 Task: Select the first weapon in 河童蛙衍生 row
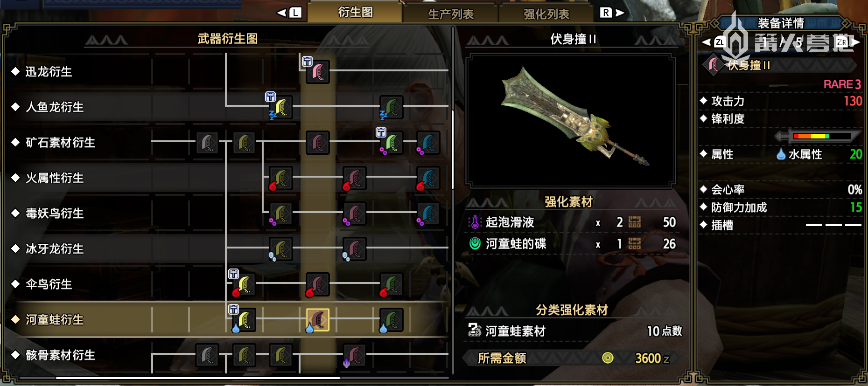(244, 320)
